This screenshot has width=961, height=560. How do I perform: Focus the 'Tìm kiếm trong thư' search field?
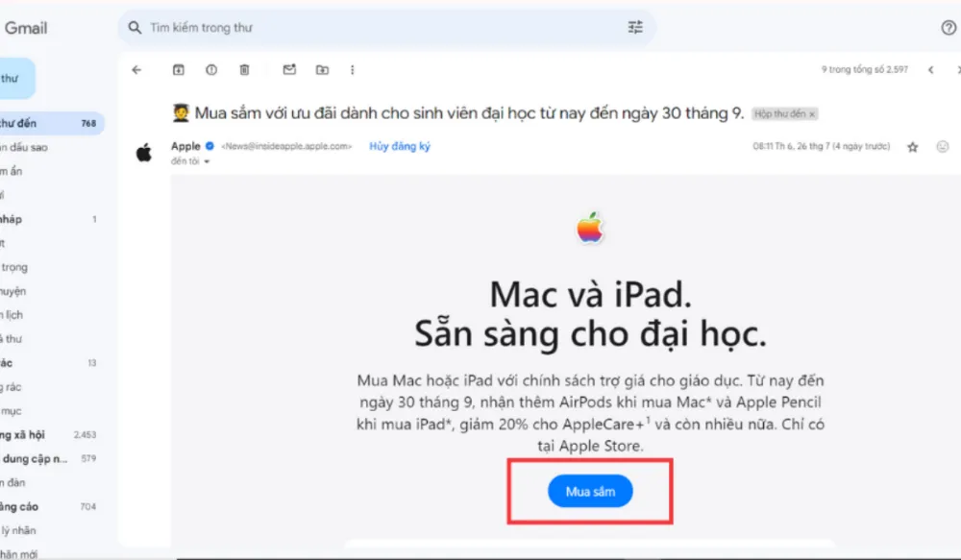386,28
